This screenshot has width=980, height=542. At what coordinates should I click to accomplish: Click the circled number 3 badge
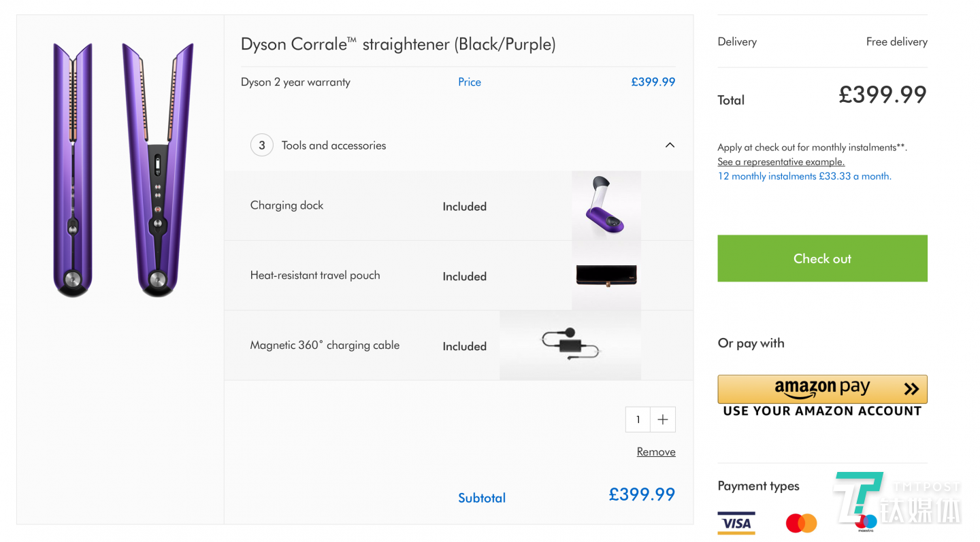tap(262, 146)
